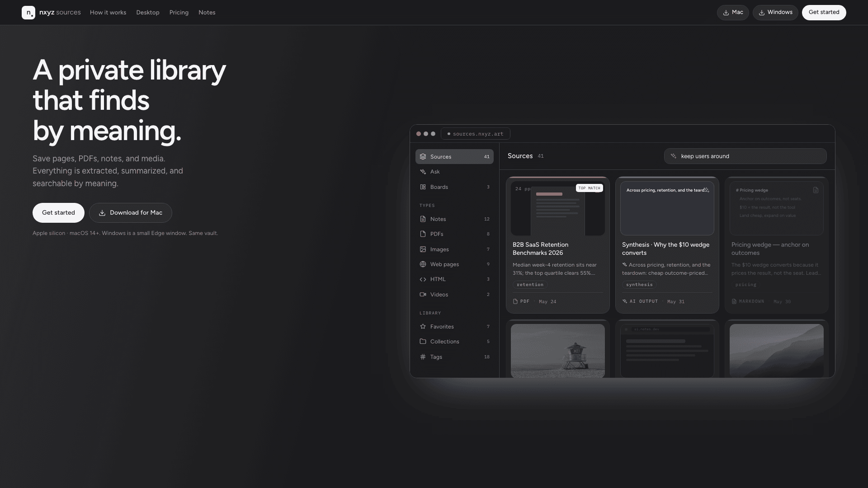868x488 pixels.
Task: Click the PDF file icon on retention card
Action: 515,301
